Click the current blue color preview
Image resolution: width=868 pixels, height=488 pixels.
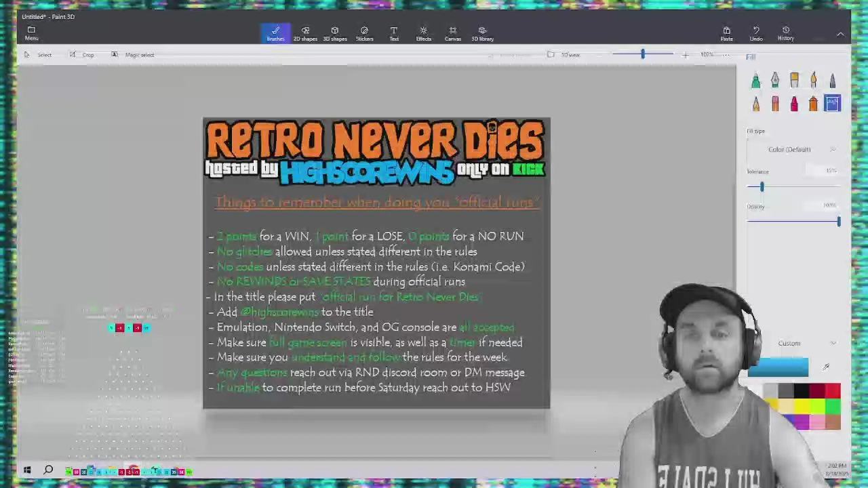(x=778, y=367)
